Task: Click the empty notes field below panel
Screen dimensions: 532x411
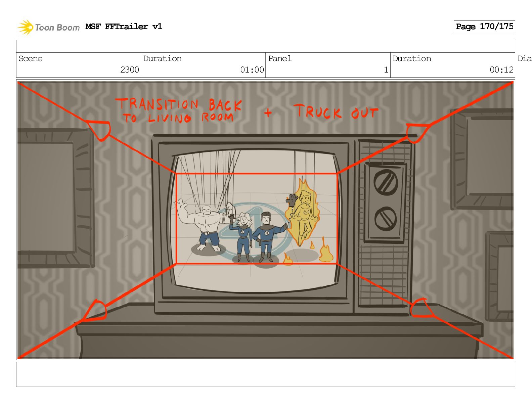Action: (265, 374)
